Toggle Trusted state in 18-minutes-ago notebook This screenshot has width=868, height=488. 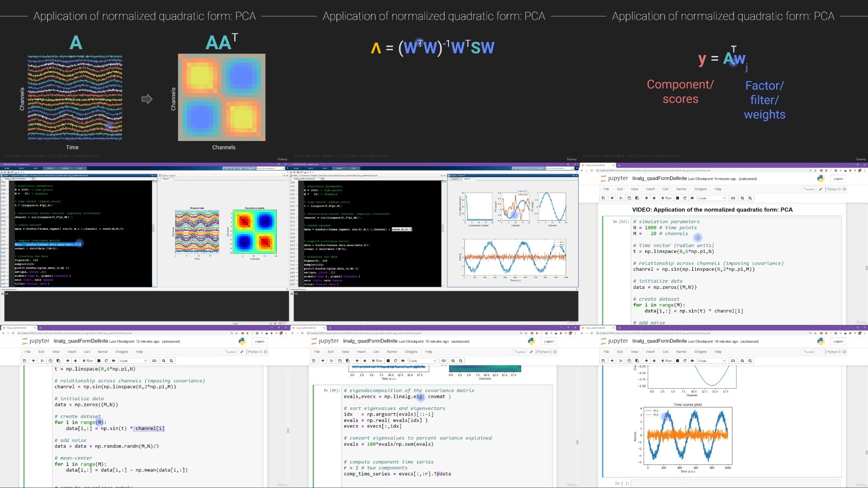(809, 352)
